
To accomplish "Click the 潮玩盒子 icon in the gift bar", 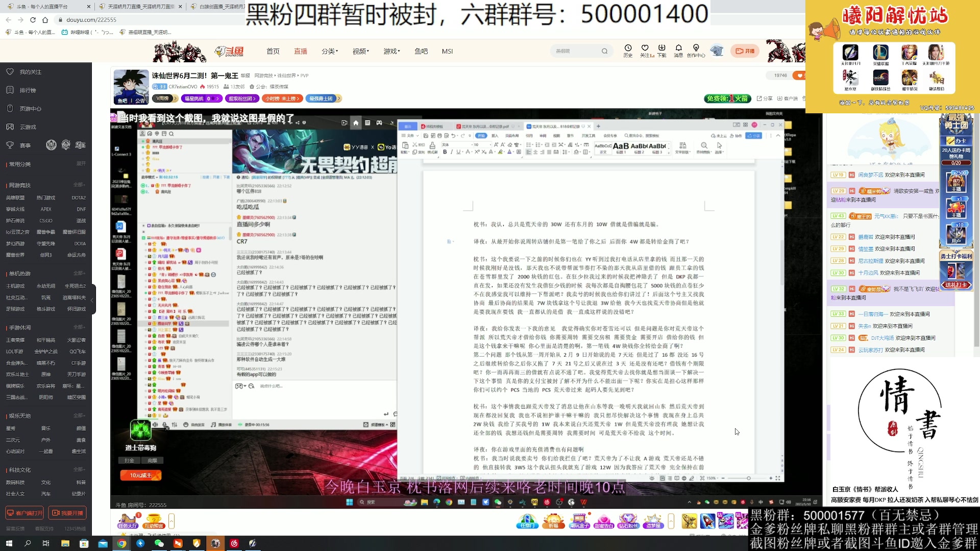I will pos(579,521).
